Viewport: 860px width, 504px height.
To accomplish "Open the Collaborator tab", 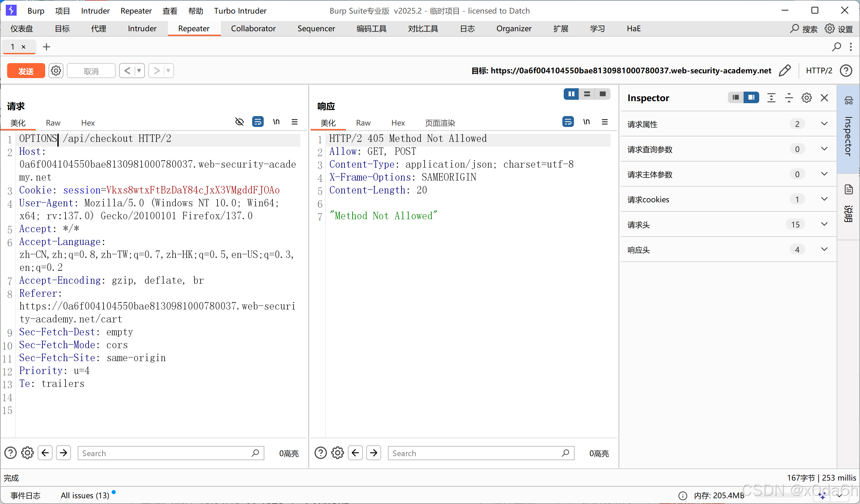I will (x=253, y=28).
